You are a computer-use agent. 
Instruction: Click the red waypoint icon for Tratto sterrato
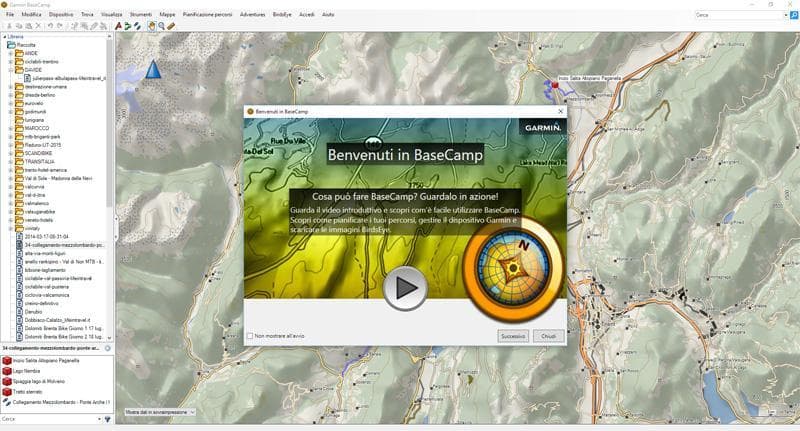pos(7,392)
